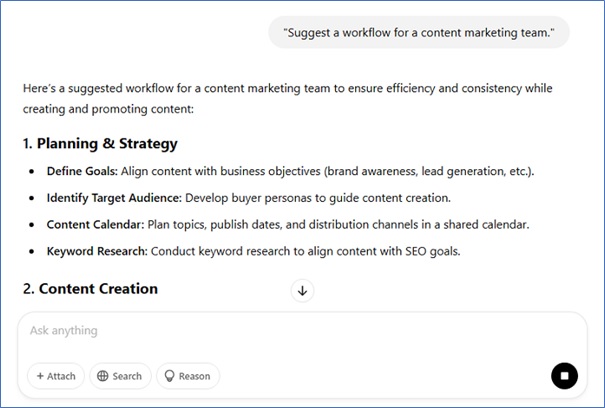Enable the Reason mode pill
The width and height of the screenshot is (605, 408).
187,376
